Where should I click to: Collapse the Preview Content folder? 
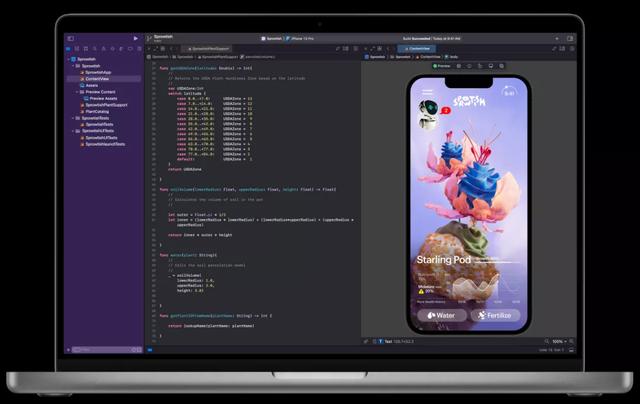(x=77, y=92)
